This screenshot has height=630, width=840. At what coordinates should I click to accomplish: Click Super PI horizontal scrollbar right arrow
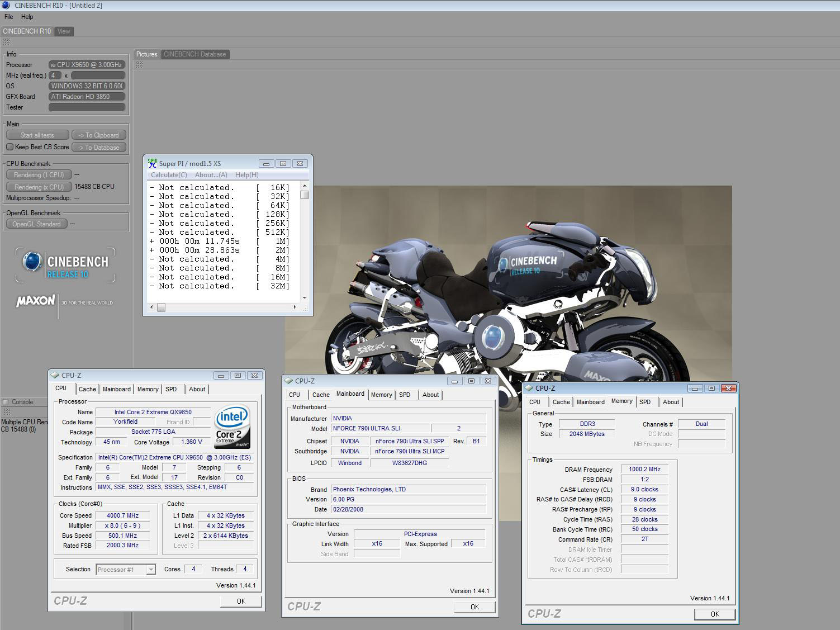pos(295,307)
